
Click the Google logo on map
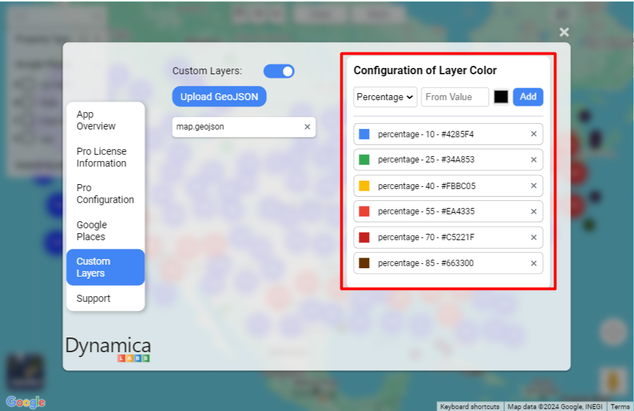click(25, 402)
